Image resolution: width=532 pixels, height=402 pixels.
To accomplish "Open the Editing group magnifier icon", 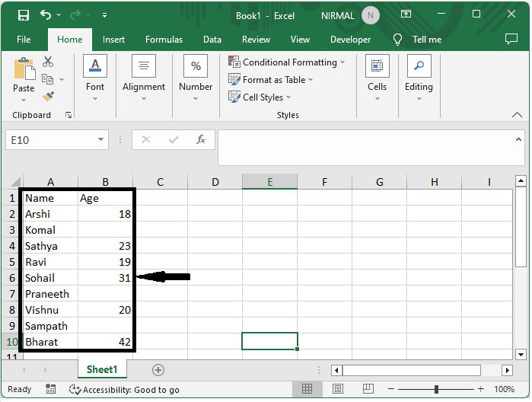I will pos(419,66).
